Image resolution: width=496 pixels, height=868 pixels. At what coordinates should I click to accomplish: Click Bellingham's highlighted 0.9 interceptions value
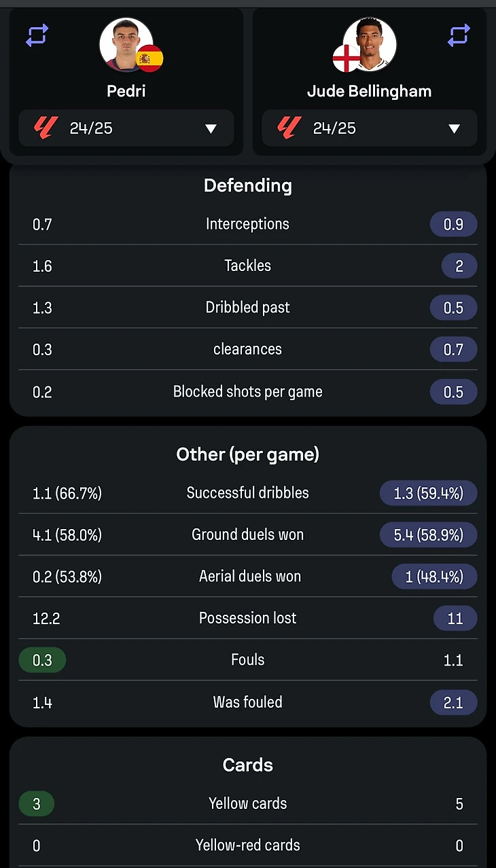tap(453, 224)
